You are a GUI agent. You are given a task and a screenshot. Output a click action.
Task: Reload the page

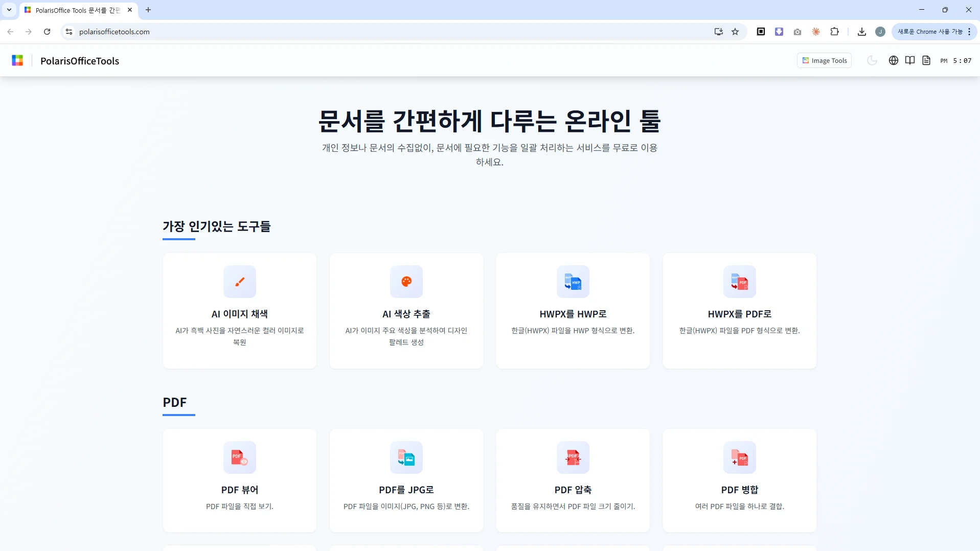(x=47, y=32)
